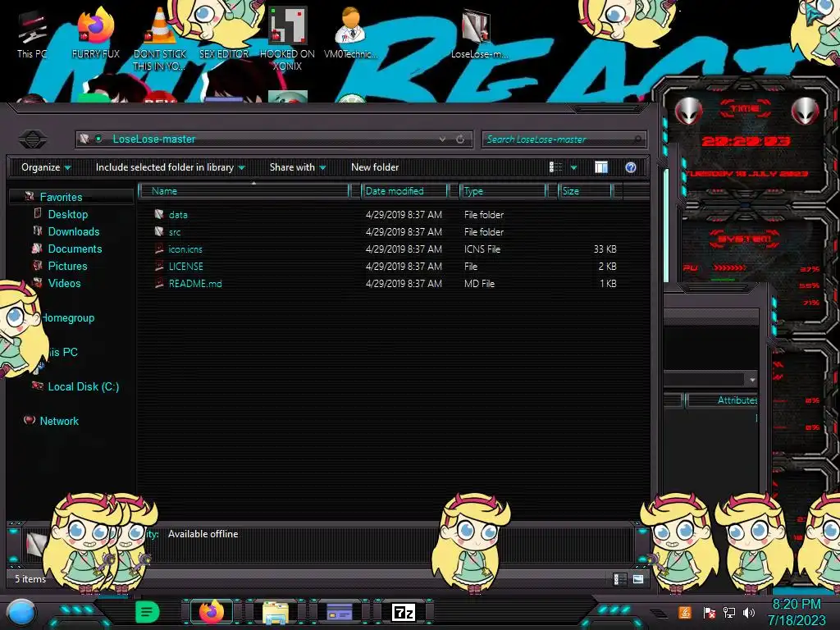This screenshot has height=630, width=840.
Task: Select Network in the navigation pane
Action: [x=59, y=421]
